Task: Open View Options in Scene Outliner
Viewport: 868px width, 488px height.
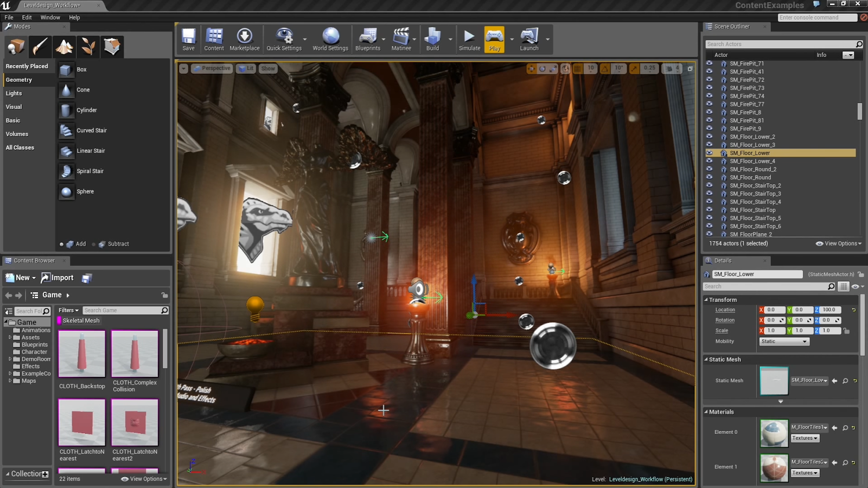Action: (838, 243)
